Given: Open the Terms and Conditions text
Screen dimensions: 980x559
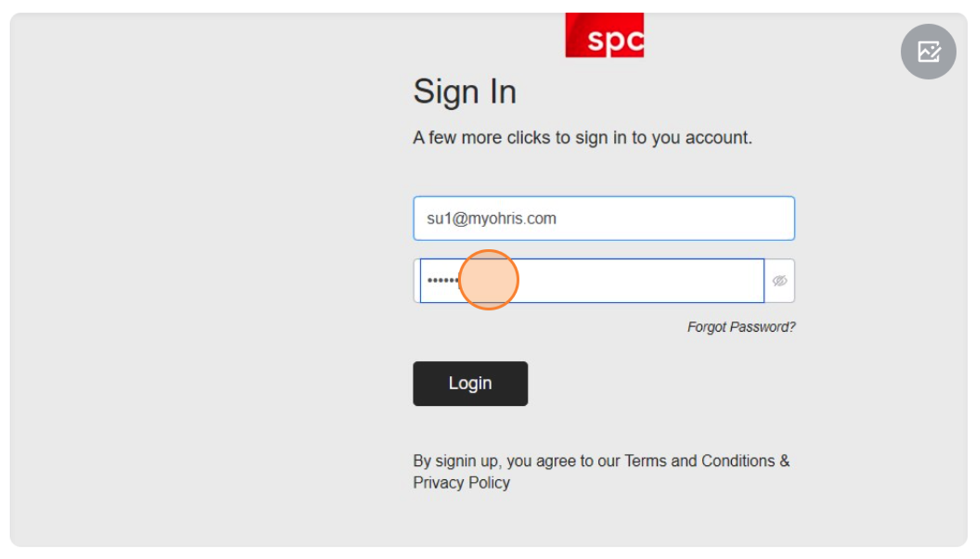Looking at the screenshot, I should click(x=699, y=461).
